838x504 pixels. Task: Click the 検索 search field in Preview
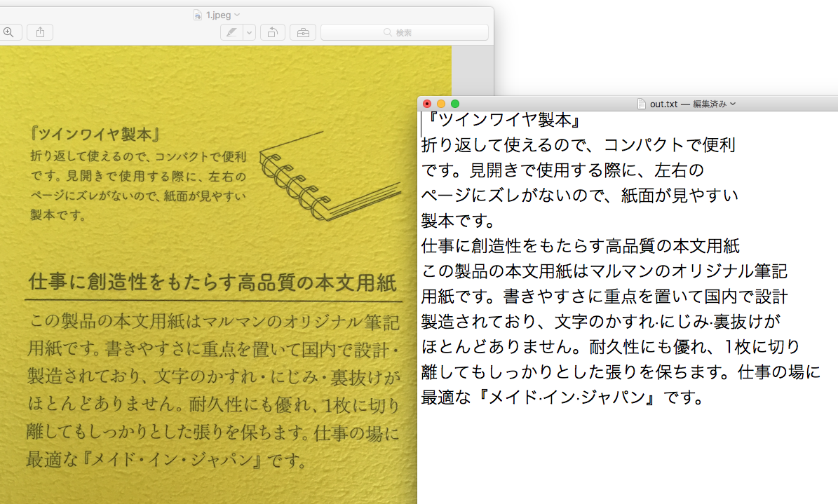405,33
